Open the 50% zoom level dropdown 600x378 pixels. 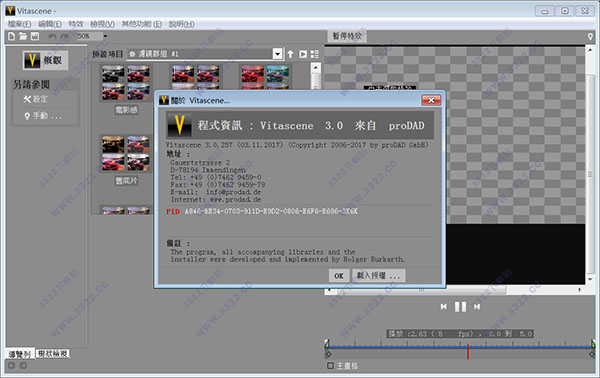[105, 36]
